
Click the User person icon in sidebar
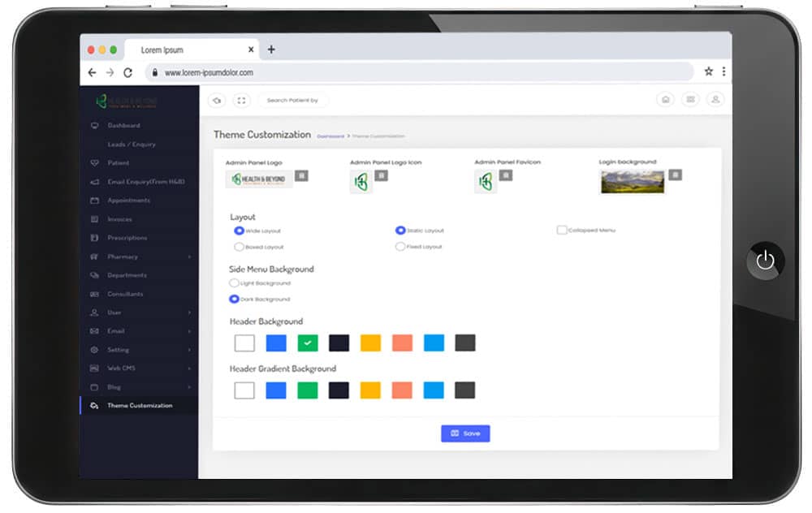click(94, 313)
